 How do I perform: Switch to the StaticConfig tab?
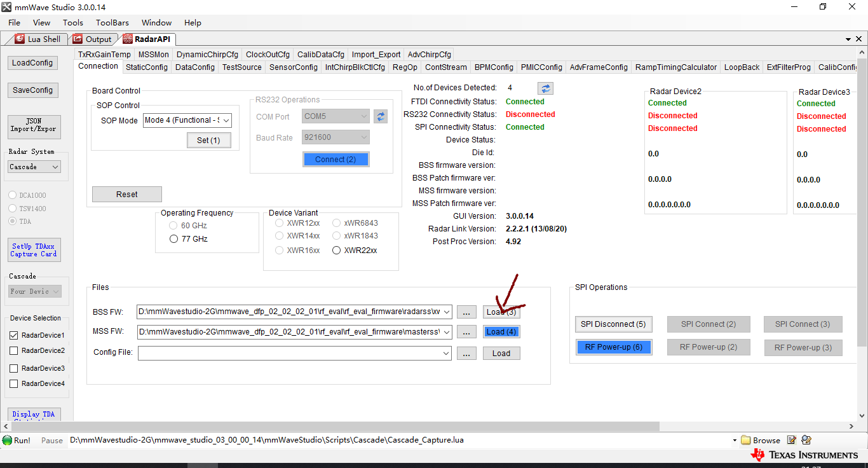pos(147,67)
